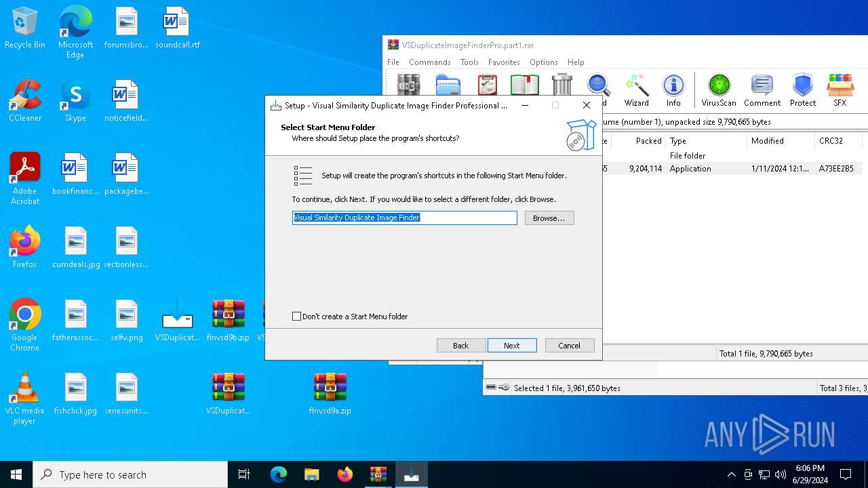Open the Options menu in WinRAR
Screen dimensions: 868x488
544,62
